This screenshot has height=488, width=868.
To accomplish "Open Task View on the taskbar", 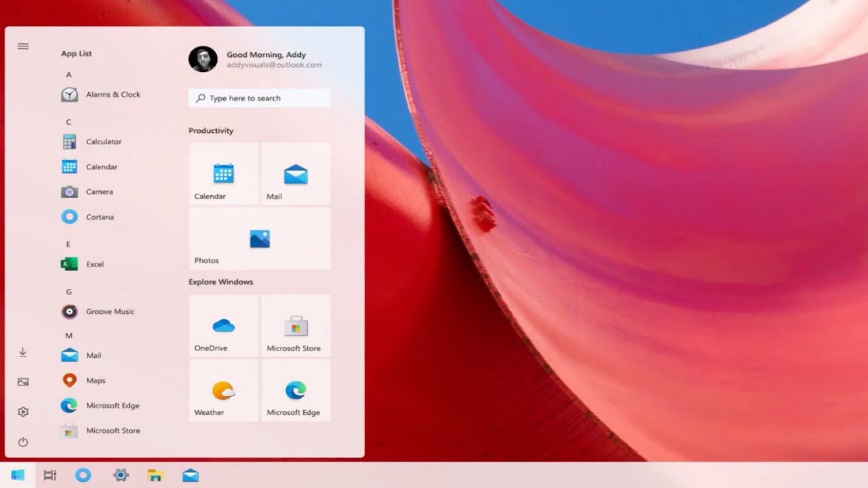I will (x=50, y=475).
